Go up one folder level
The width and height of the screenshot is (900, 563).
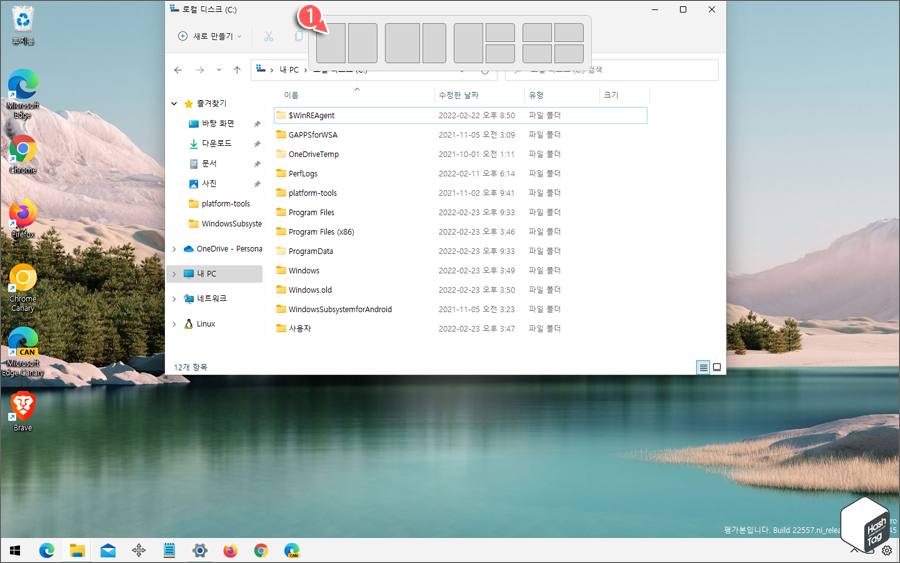pos(237,70)
